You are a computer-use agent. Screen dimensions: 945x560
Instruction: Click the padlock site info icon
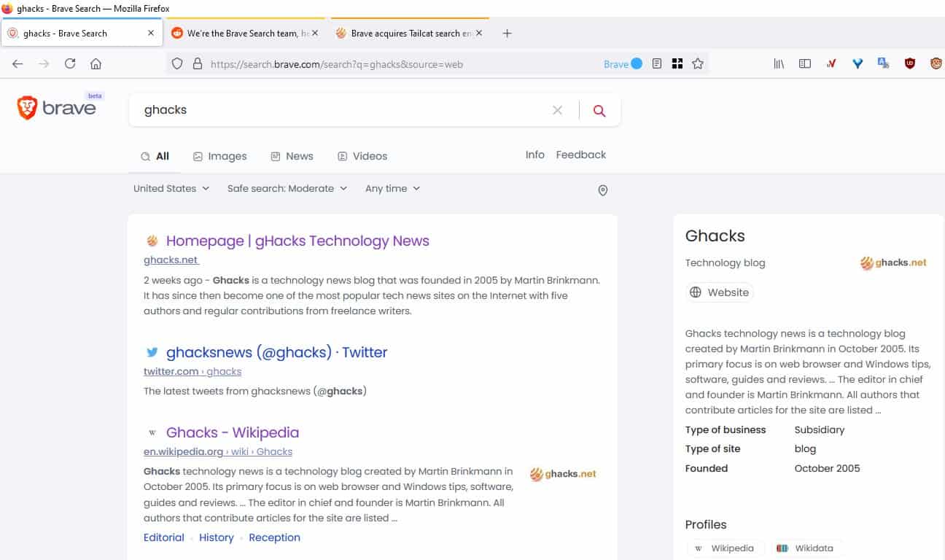[197, 64]
